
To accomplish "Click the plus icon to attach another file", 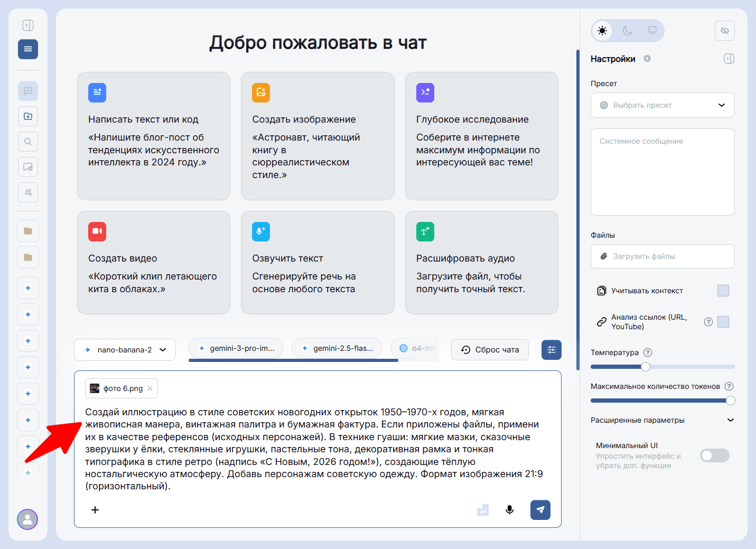I will point(95,510).
